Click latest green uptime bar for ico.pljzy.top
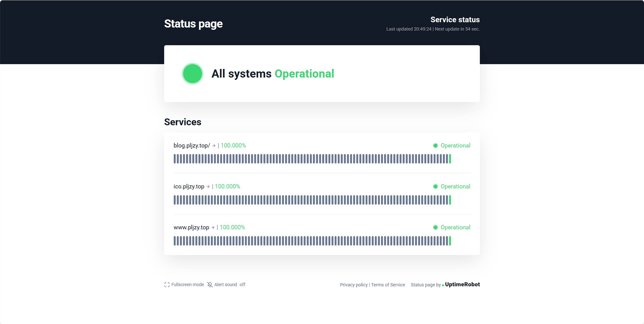This screenshot has width=644, height=324. (450, 200)
